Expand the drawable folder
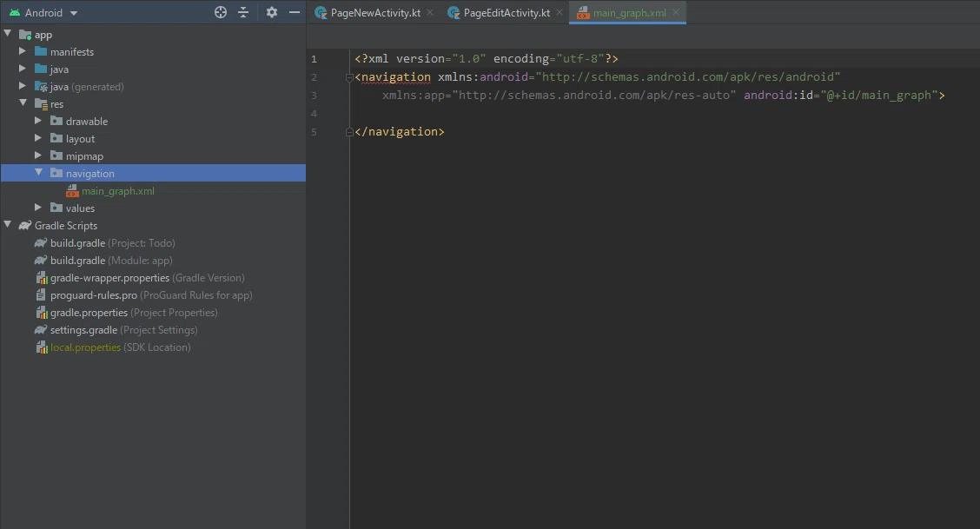980x529 pixels. pyautogui.click(x=38, y=121)
